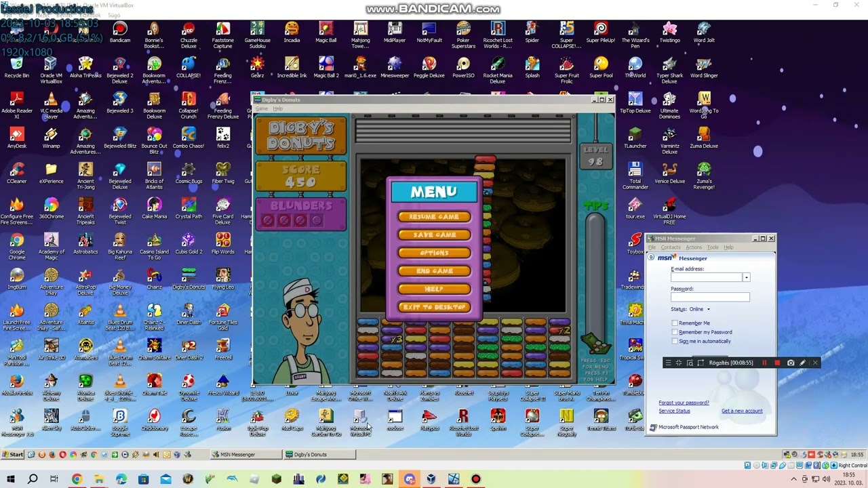Click the Minesweeper desktop icon
868x488 pixels.
[x=395, y=68]
